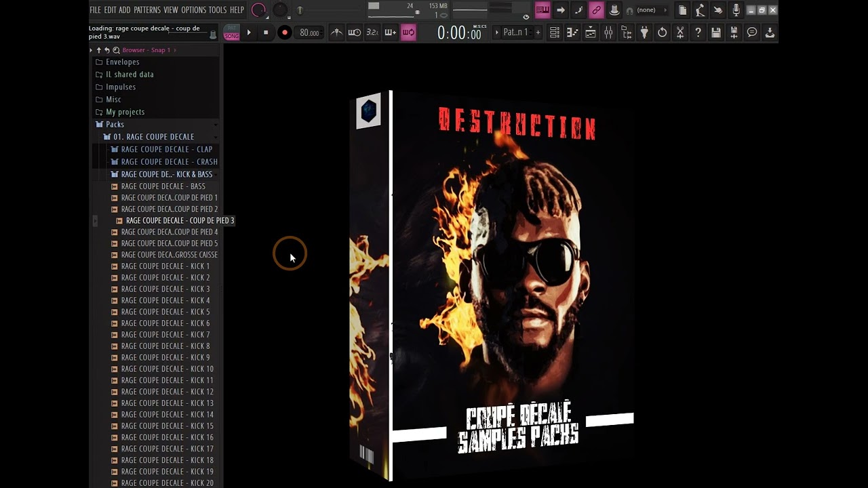Click the scissors one-click audio recording icon
868x488 pixels.
tap(680, 33)
